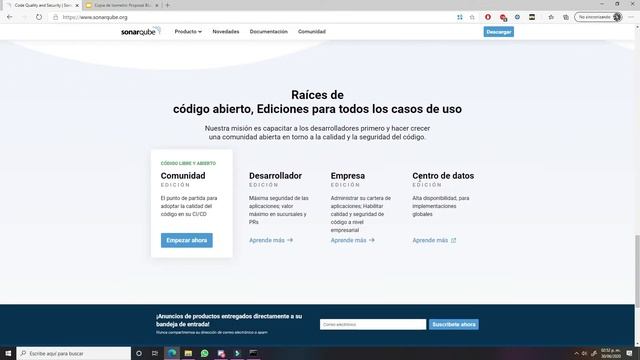
Task: Open browser settings ellipsis menu
Action: coord(631,17)
